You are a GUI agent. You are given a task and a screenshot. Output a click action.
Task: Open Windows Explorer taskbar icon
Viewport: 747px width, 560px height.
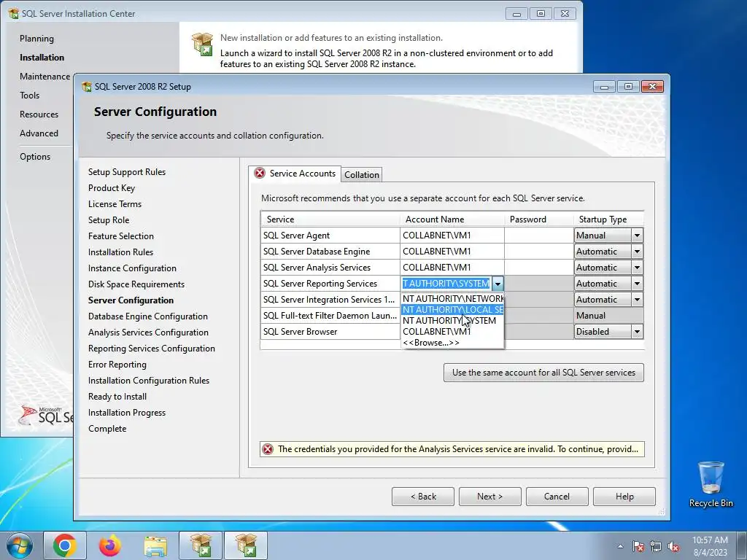(x=155, y=545)
